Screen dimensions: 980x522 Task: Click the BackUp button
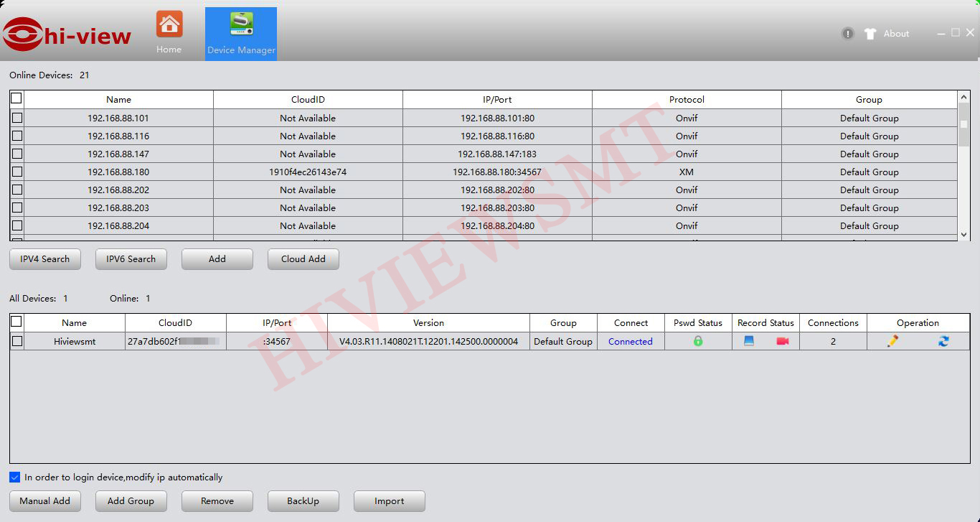(303, 501)
